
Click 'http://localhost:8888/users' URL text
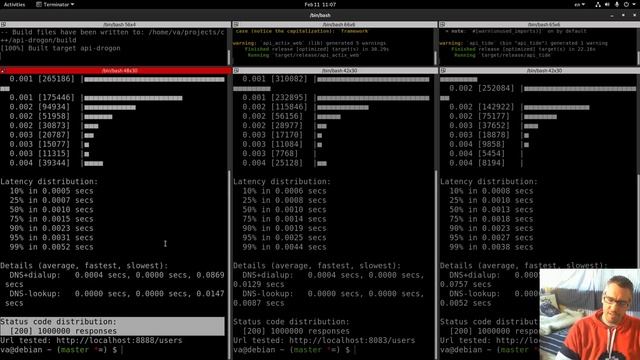point(119,340)
